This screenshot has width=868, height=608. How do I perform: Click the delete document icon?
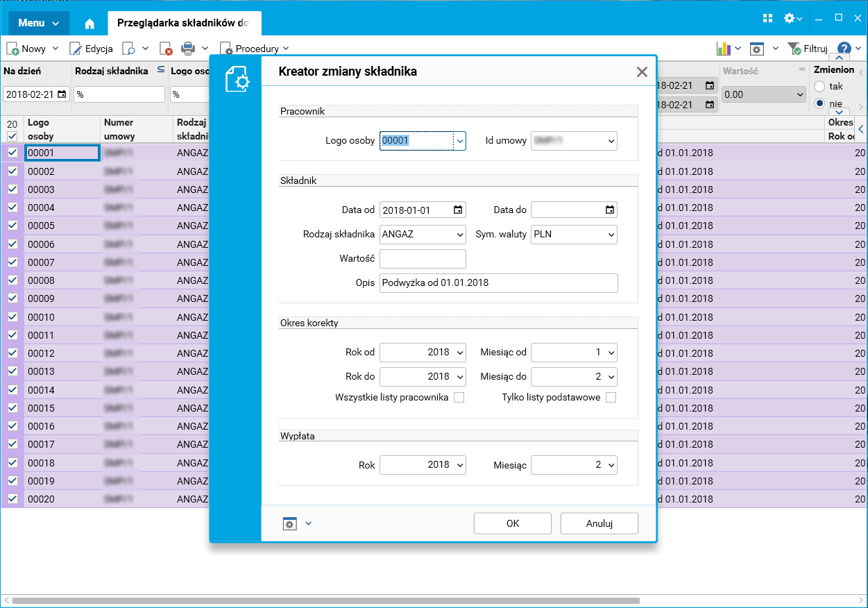click(x=166, y=49)
